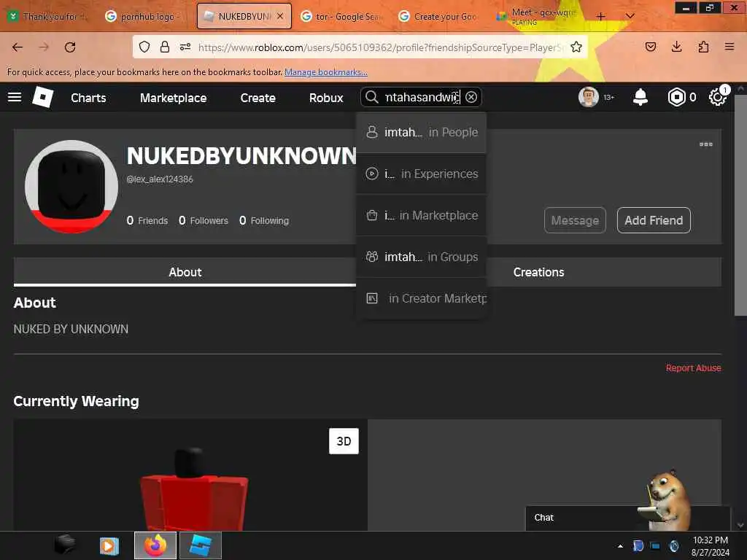This screenshot has width=747, height=560.
Task: Open the Robux balance icon
Action: tap(676, 97)
